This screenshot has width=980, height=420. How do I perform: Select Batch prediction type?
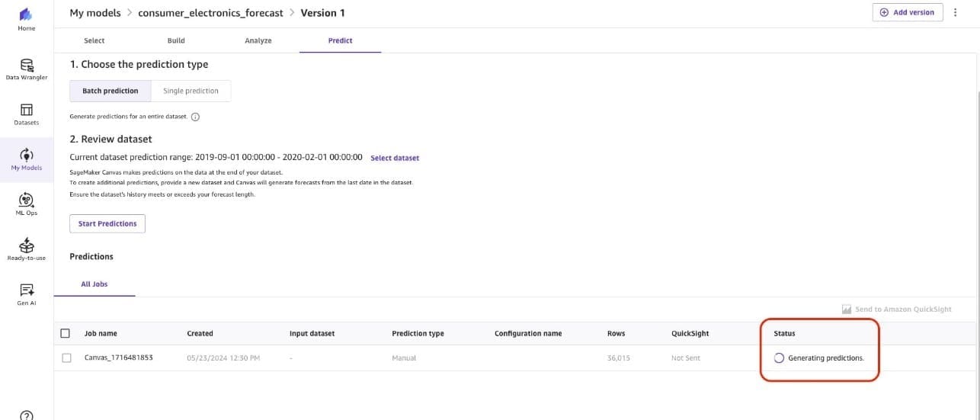click(110, 91)
